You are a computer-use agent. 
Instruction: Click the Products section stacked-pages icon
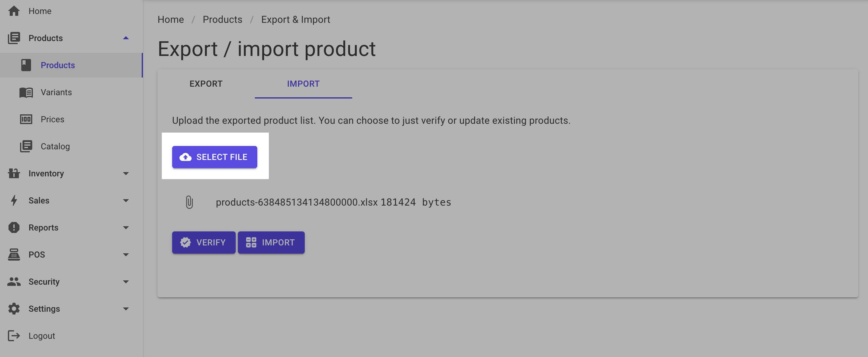pos(14,38)
